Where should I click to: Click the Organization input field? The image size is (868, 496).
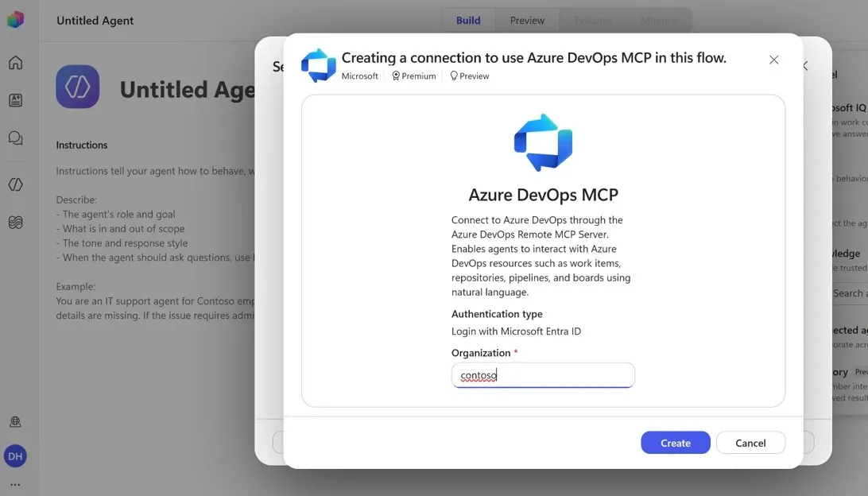(x=543, y=375)
